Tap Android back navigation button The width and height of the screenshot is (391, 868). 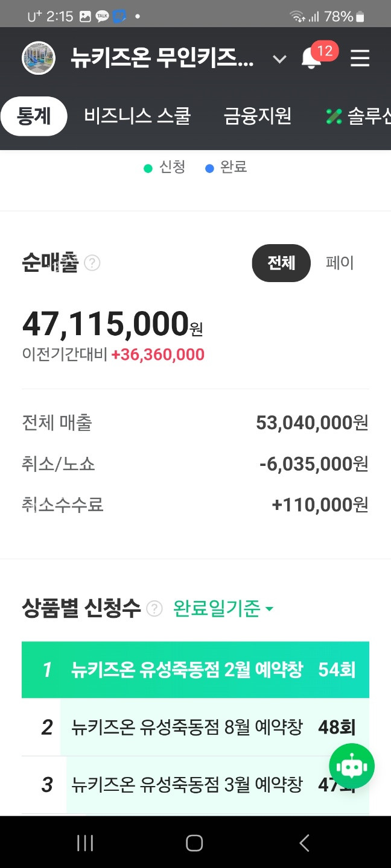304,843
